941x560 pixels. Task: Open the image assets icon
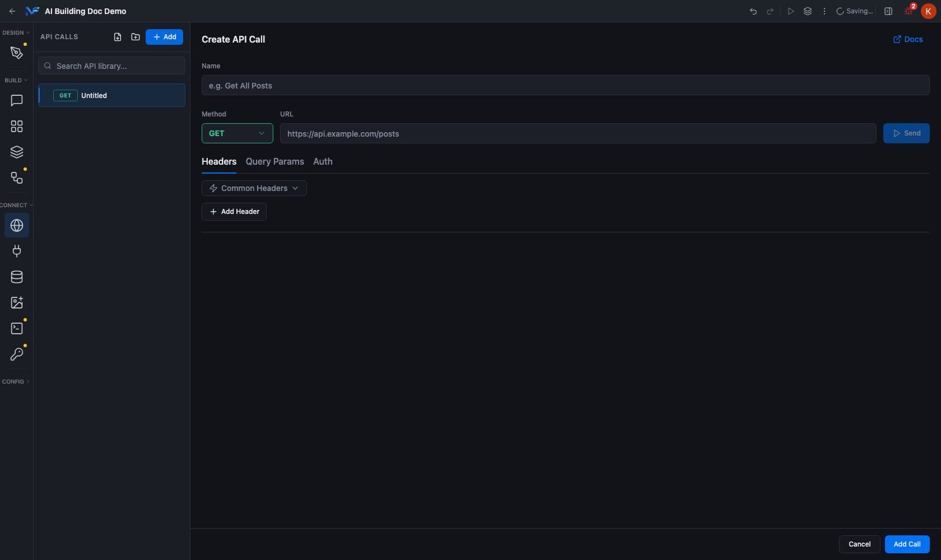(17, 302)
